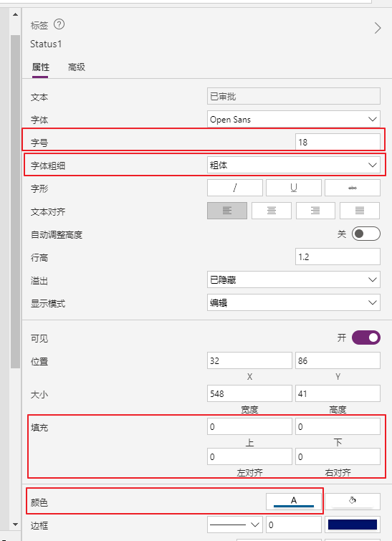Justify the text alignment

coord(360,211)
